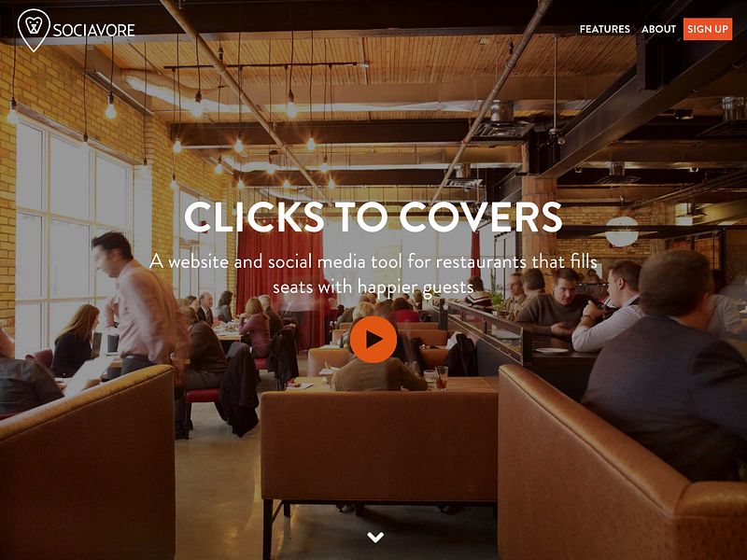Click the black triangle inside the play circle
The width and height of the screenshot is (747, 560).
374,340
